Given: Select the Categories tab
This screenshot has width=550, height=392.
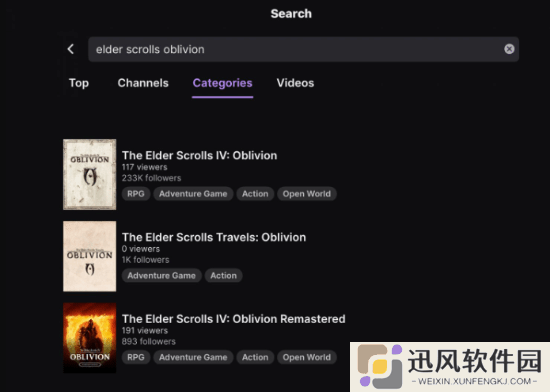Looking at the screenshot, I should [x=222, y=83].
